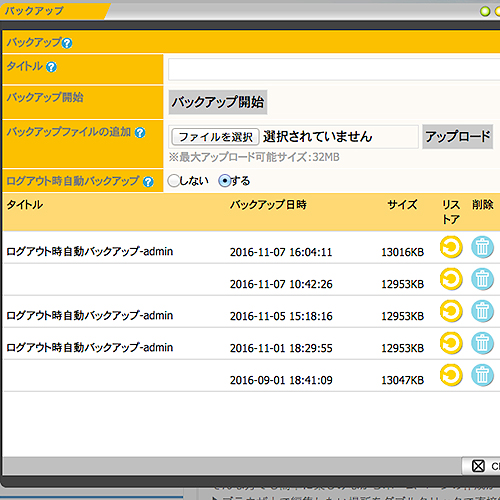Viewport: 500px width, 500px height.
Task: Click size value 13047KB
Action: pyautogui.click(x=402, y=380)
